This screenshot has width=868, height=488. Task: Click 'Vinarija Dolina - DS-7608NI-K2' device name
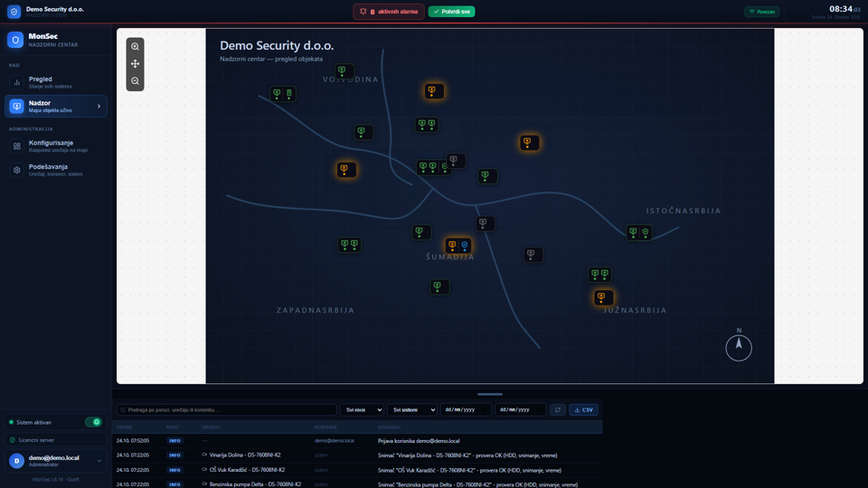coord(245,455)
